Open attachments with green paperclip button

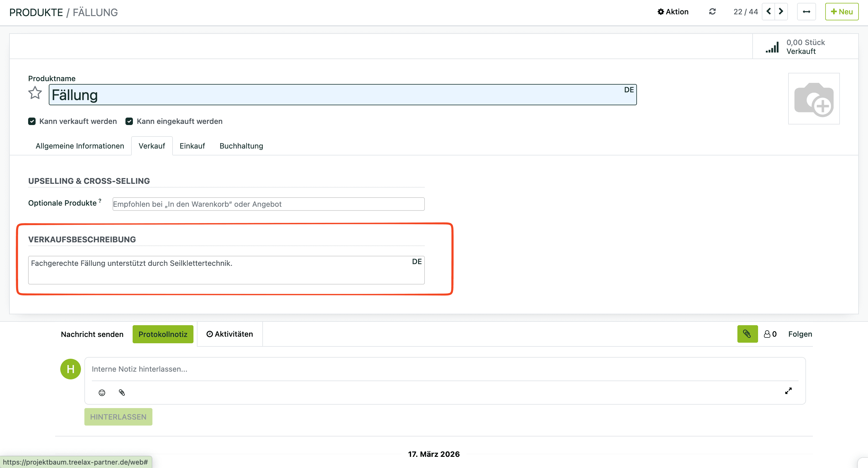coord(747,334)
